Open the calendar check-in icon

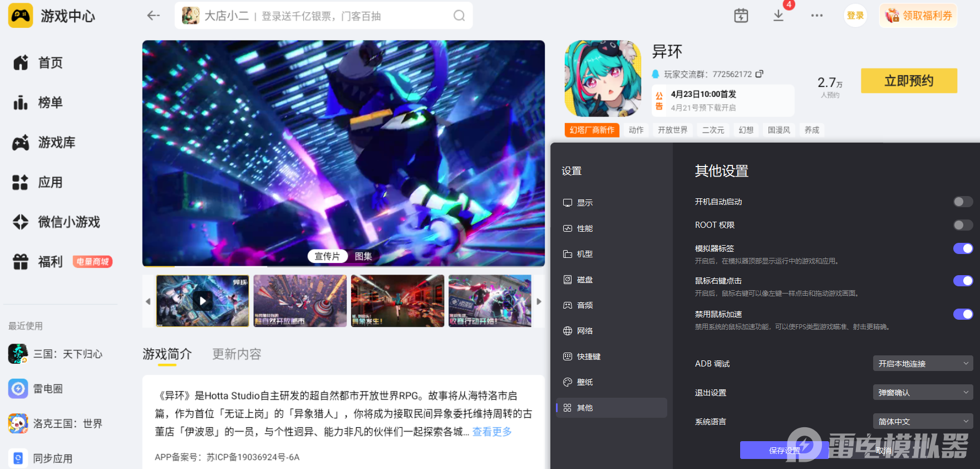[x=741, y=16]
